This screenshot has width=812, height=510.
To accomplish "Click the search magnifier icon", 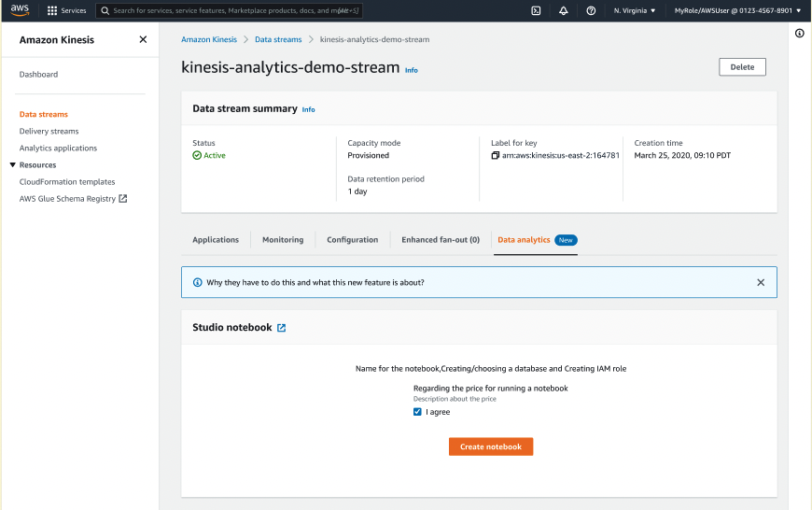I will tap(105, 10).
